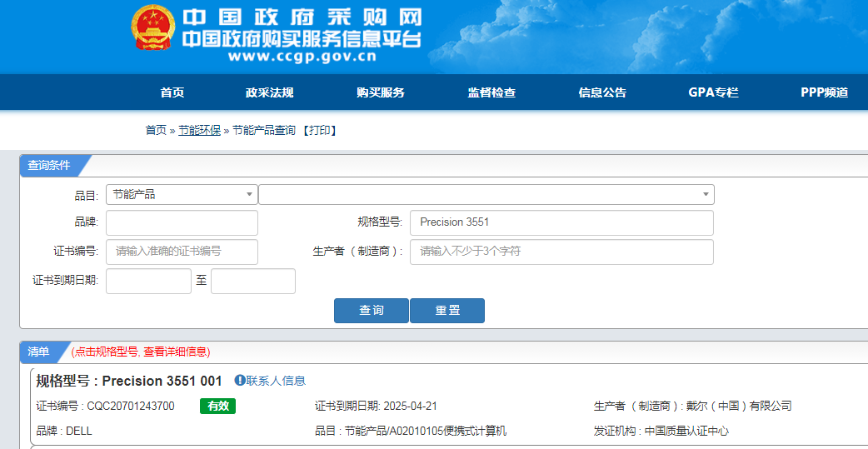Go to 购买服务 in the navigation bar
Screen dimensions: 868x449
tap(381, 92)
